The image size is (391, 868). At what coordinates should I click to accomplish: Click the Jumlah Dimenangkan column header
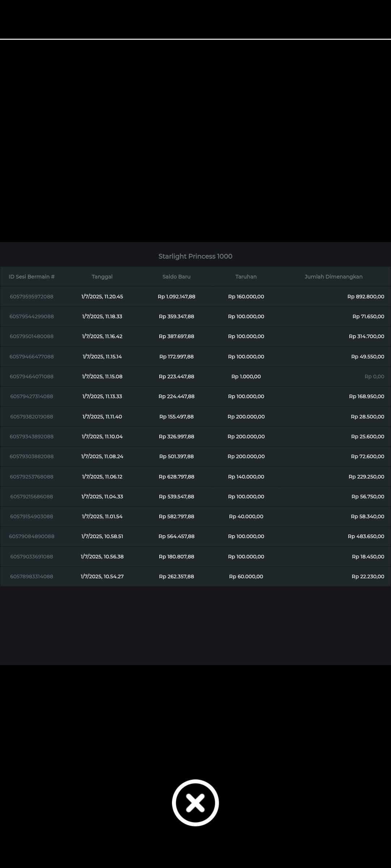333,277
